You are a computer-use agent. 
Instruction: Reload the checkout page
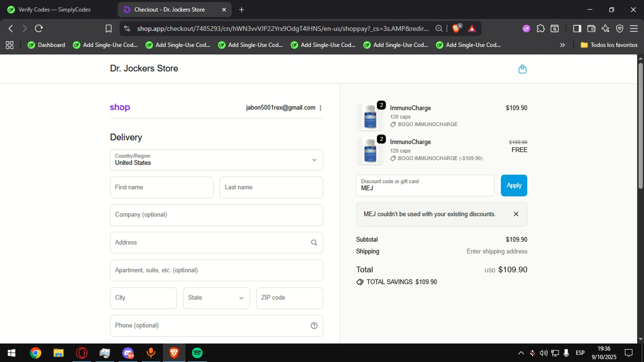point(39,28)
